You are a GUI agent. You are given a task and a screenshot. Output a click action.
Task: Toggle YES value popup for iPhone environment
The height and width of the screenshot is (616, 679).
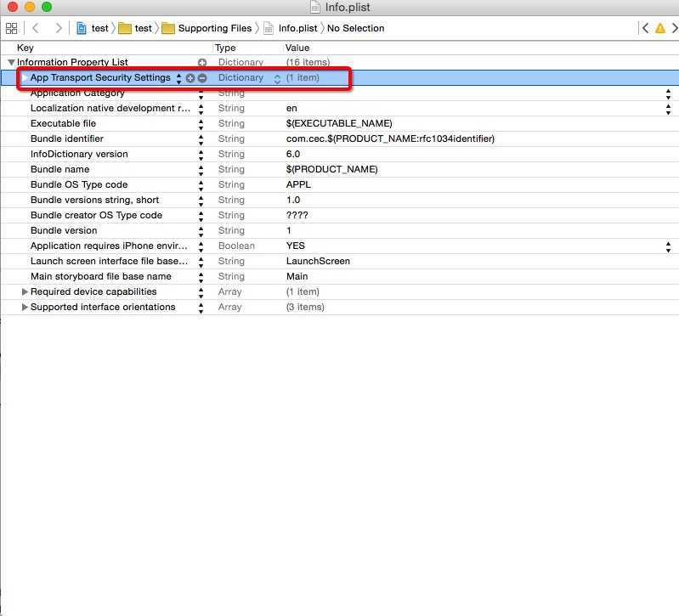[668, 247]
